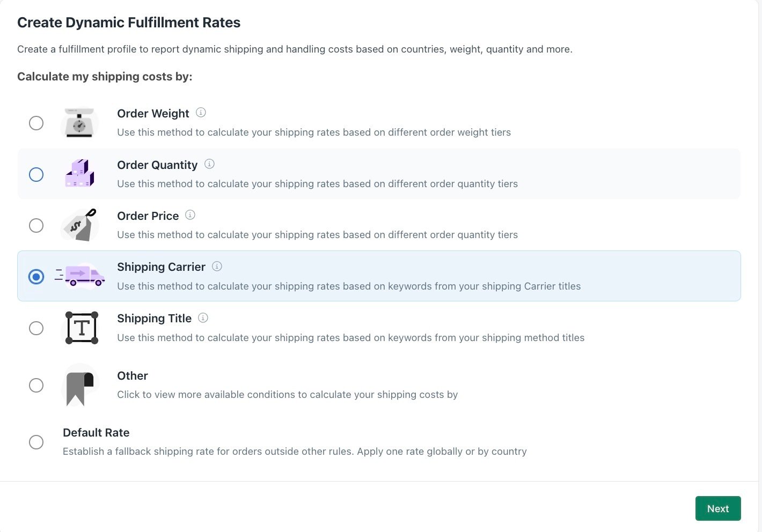Click the Order Price tag icon
Screen dimensions: 762x532
(x=80, y=225)
